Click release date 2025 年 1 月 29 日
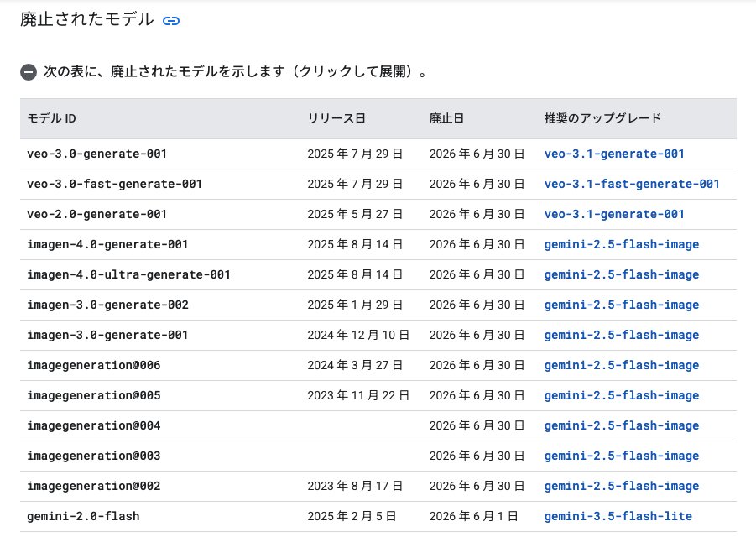This screenshot has height=537, width=756. point(355,305)
